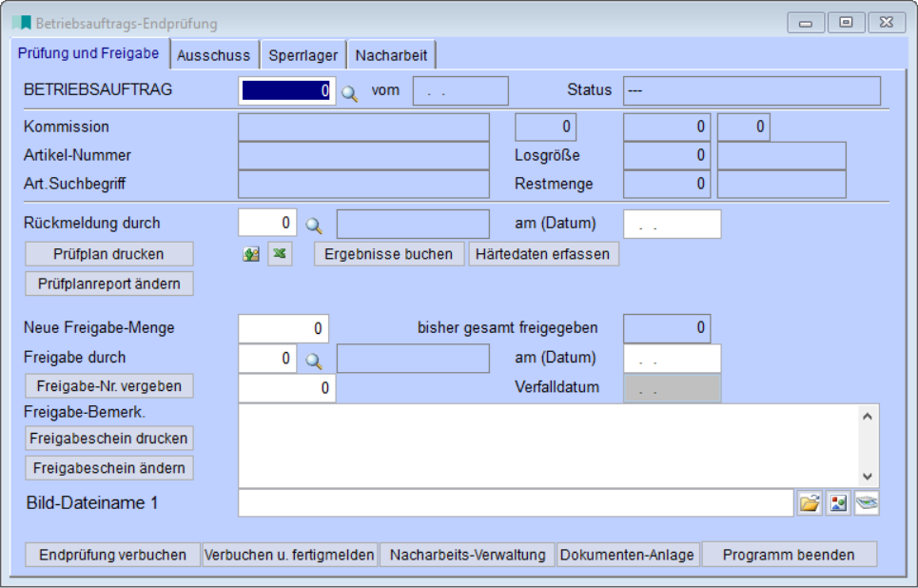Print the Prüfplan

click(107, 254)
